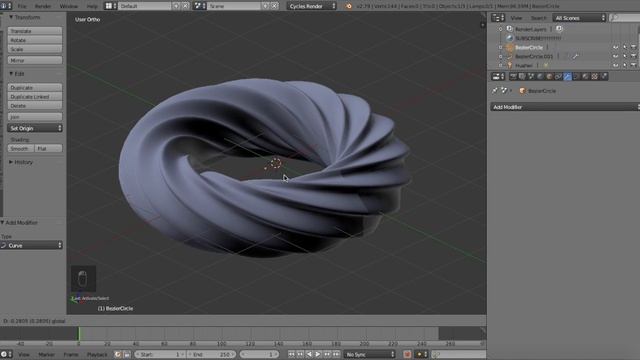640x360 pixels.
Task: Click the wrench modifier icon on BezierCircle.001
Action: pyautogui.click(x=575, y=56)
